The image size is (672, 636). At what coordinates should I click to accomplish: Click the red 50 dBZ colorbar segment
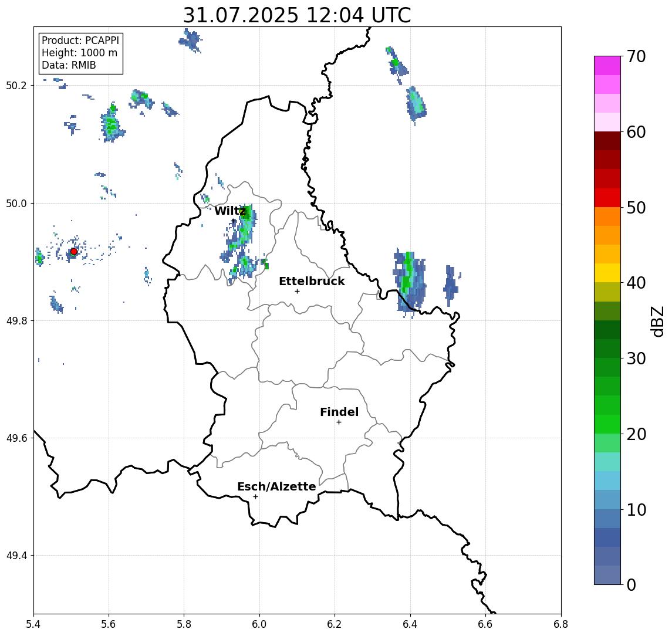click(607, 198)
